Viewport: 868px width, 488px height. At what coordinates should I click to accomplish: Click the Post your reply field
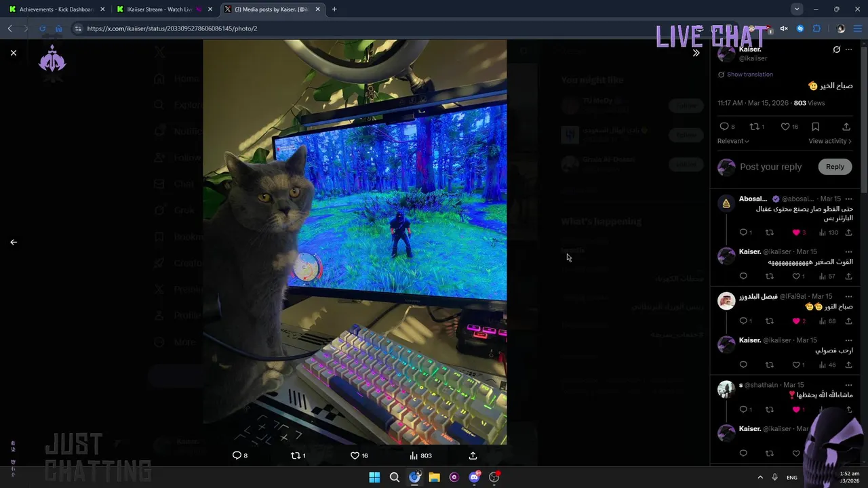[x=771, y=167]
